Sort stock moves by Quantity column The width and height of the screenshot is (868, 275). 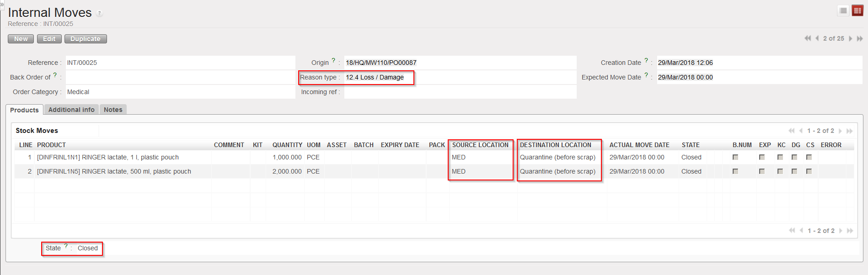coord(287,145)
